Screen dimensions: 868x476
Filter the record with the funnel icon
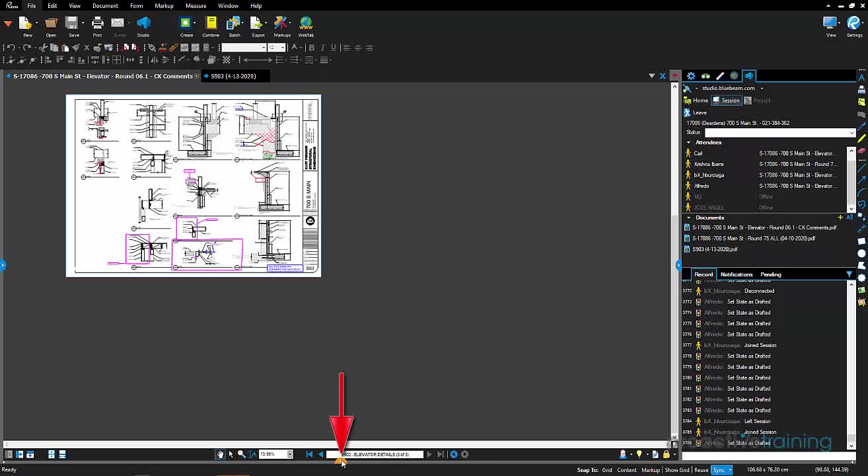850,274
